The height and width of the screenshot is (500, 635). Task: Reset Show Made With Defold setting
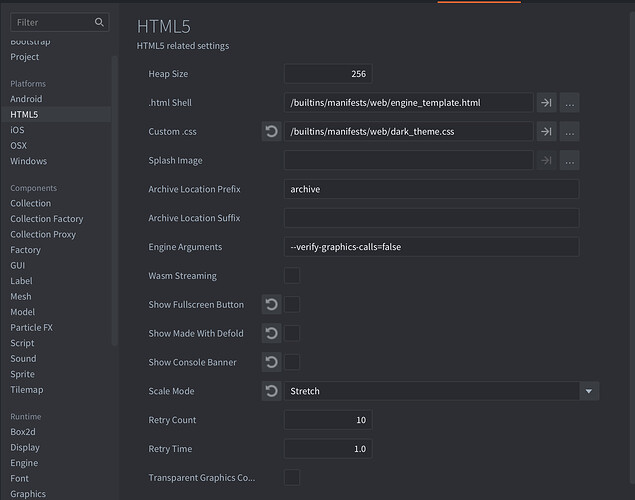coord(271,333)
